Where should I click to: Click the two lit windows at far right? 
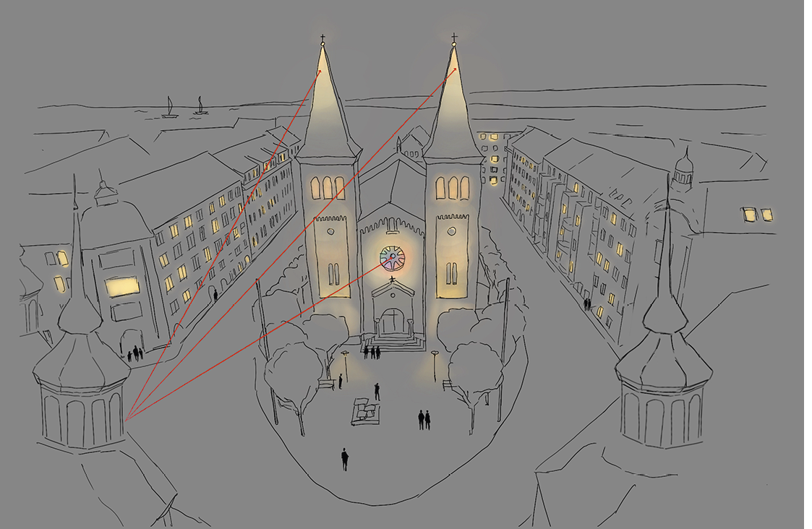tap(757, 215)
